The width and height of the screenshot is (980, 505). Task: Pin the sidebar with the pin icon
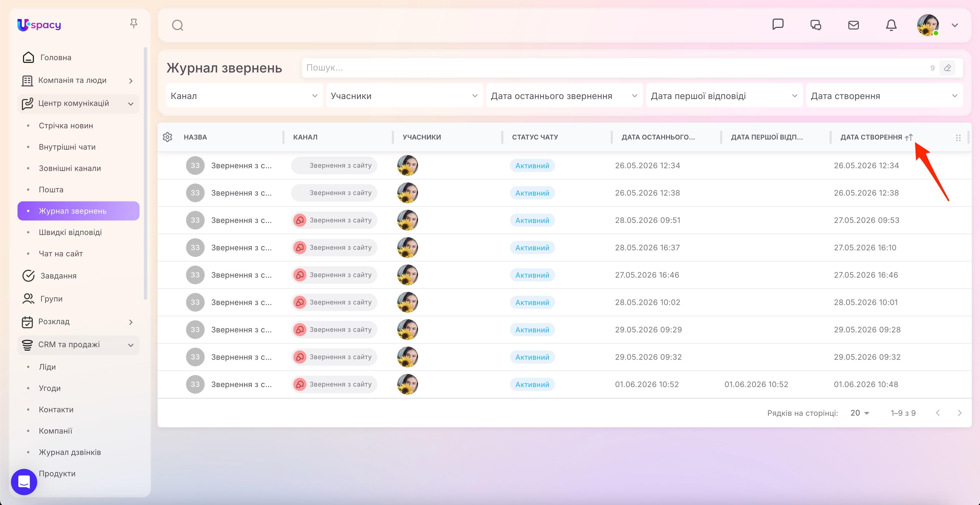134,24
